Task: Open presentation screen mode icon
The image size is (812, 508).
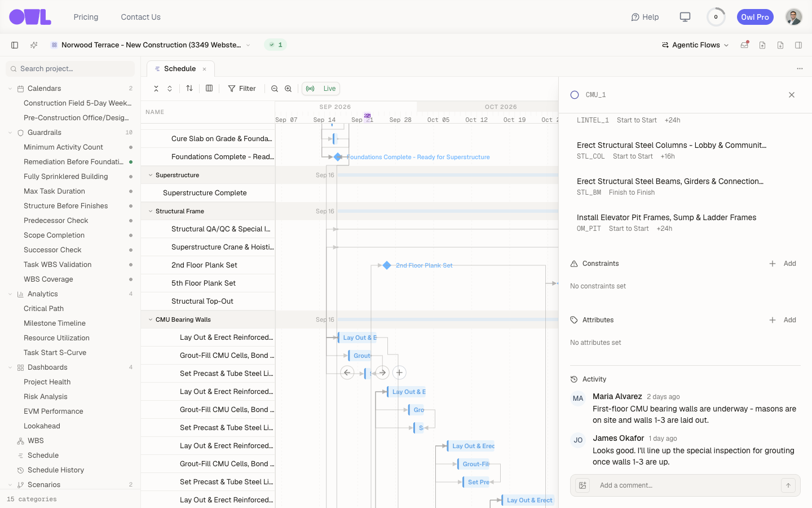Action: pyautogui.click(x=685, y=17)
